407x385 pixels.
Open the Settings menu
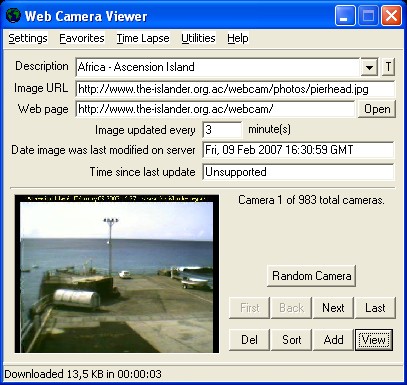point(28,38)
